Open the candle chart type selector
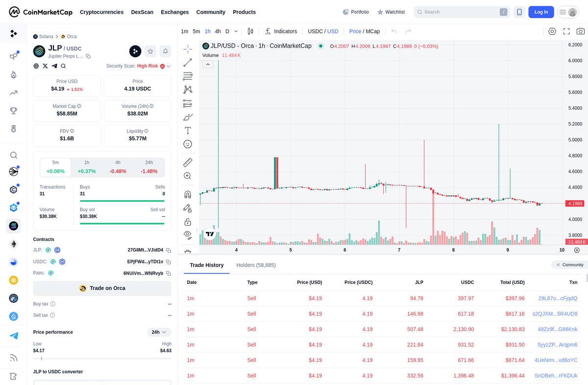 [x=250, y=31]
